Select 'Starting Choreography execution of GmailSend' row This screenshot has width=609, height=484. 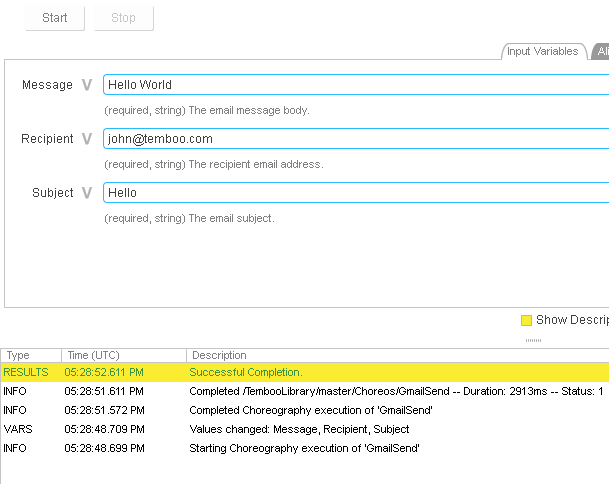305,448
